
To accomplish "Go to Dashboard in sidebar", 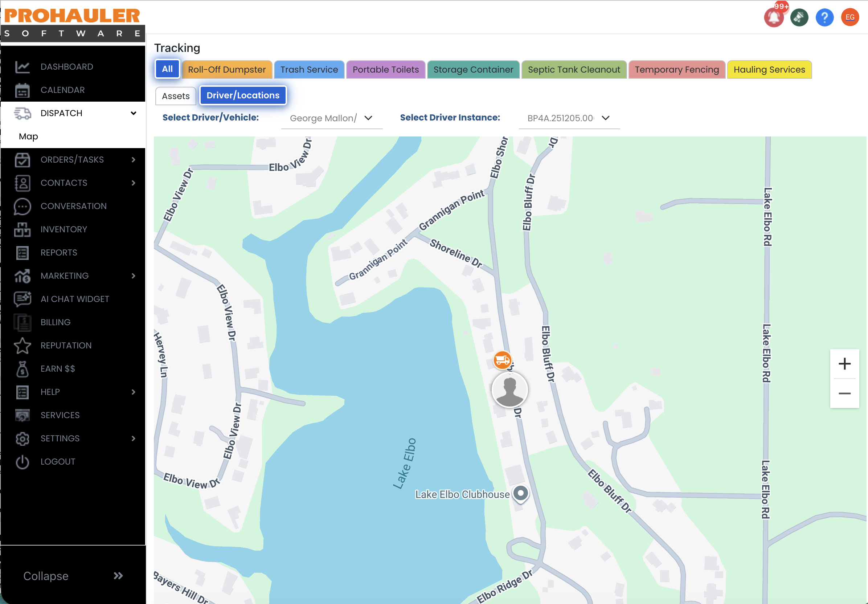I will tap(67, 67).
